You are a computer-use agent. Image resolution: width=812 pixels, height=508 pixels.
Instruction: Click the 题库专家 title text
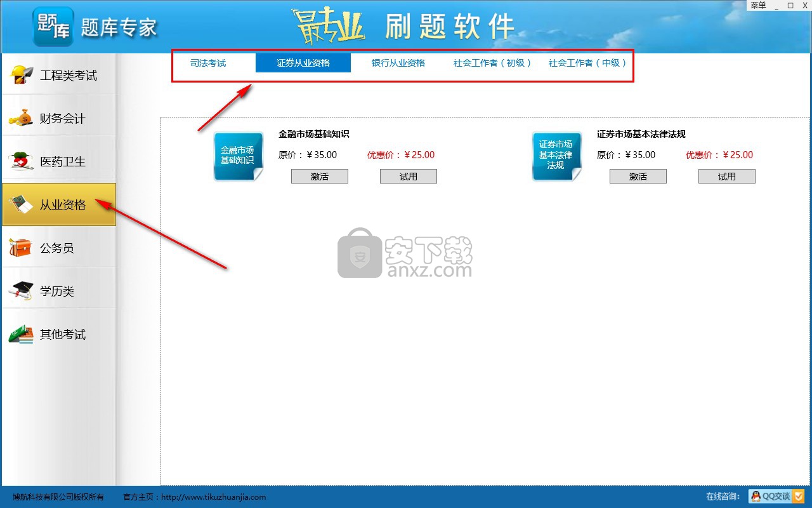pyautogui.click(x=119, y=27)
